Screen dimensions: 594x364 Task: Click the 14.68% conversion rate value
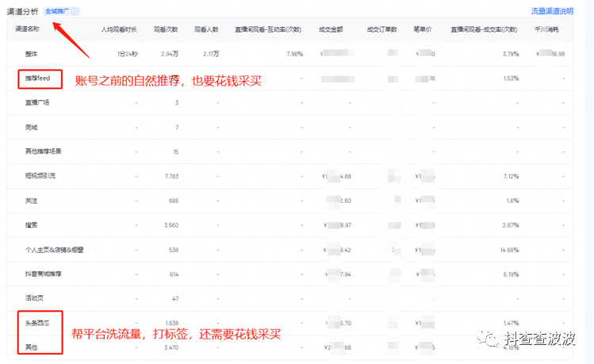pyautogui.click(x=509, y=250)
